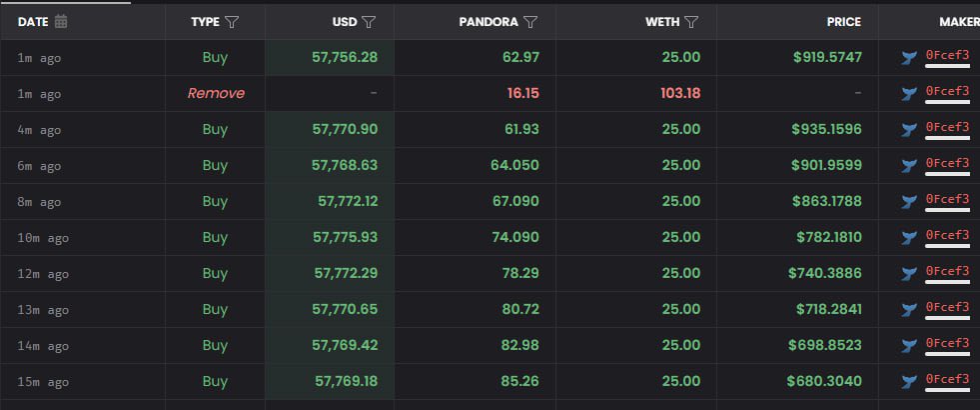Click the WETH column header label
980x410 pixels.
(662, 22)
